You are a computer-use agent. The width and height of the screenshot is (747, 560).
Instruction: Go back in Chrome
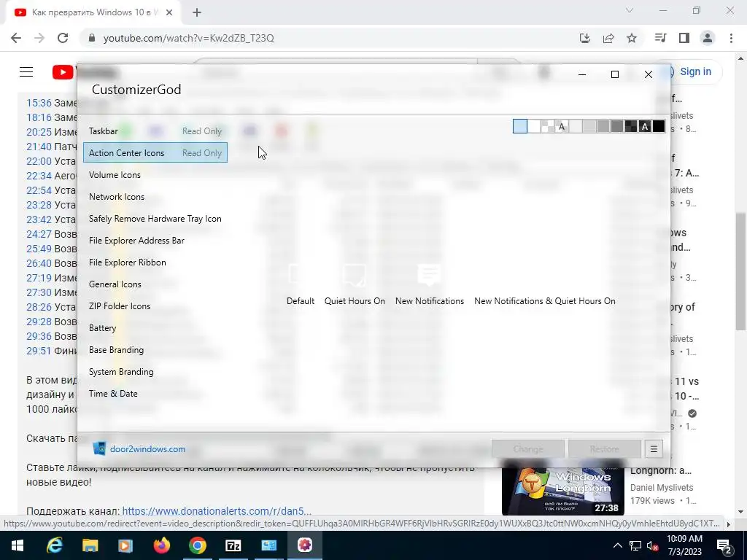[x=16, y=38]
